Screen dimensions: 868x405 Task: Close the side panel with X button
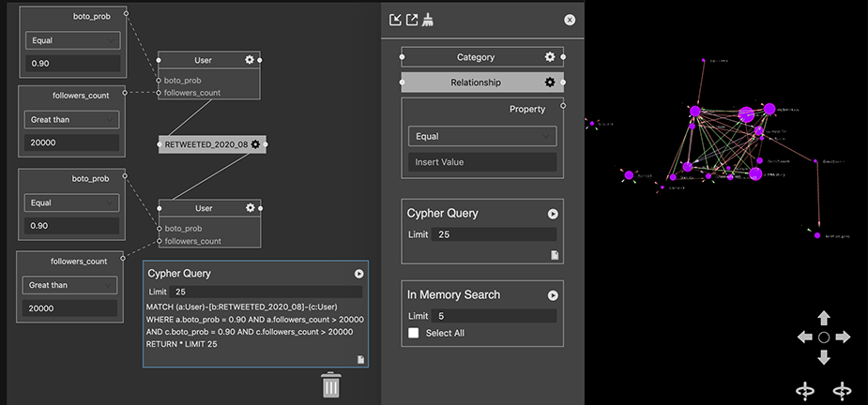tap(570, 20)
